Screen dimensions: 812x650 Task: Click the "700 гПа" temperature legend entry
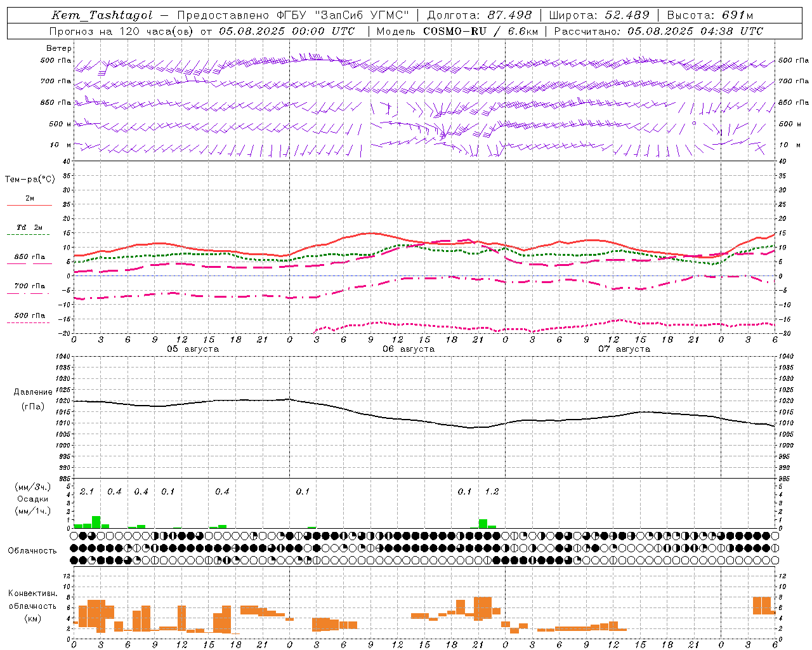tap(29, 286)
